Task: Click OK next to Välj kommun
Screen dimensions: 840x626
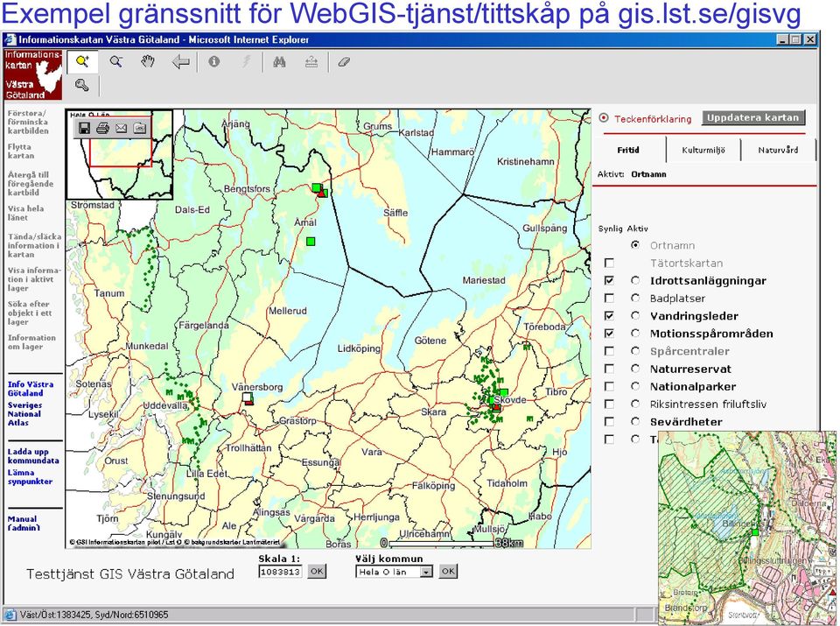Action: 448,572
